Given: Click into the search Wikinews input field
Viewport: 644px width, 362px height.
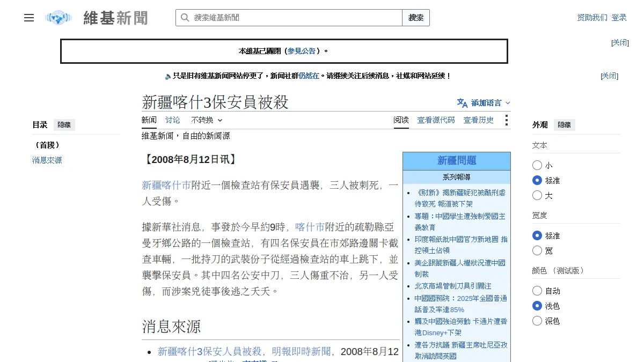Looking at the screenshot, I should [297, 18].
